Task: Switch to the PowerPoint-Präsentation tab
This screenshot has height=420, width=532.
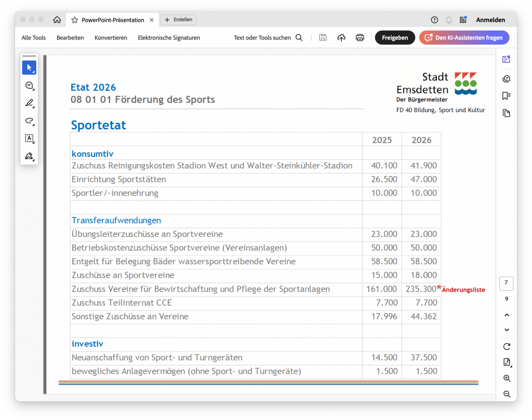Action: tap(112, 20)
